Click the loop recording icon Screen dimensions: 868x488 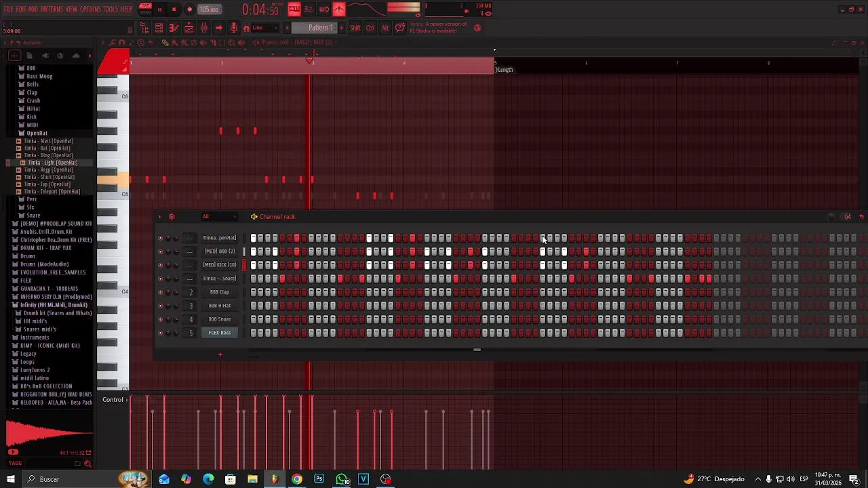[x=324, y=9]
